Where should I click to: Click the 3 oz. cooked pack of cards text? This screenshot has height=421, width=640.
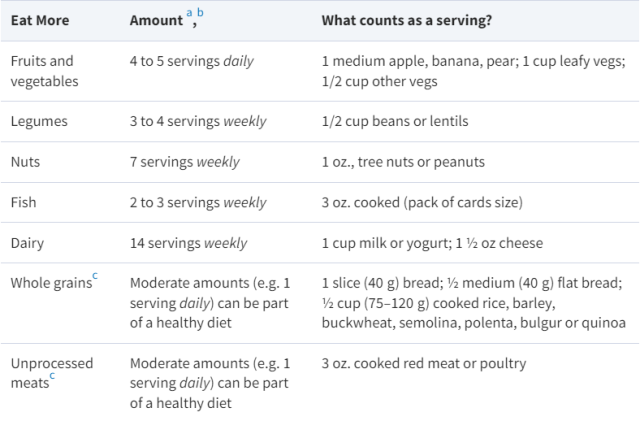pos(422,202)
